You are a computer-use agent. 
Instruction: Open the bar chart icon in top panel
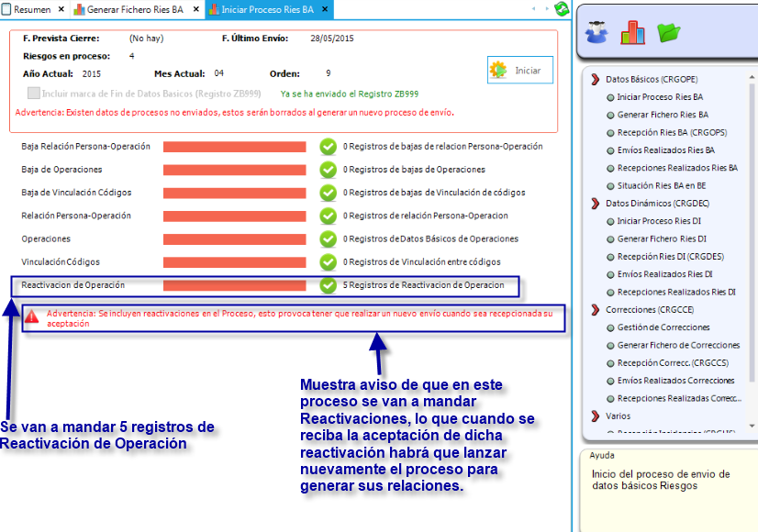click(x=633, y=32)
